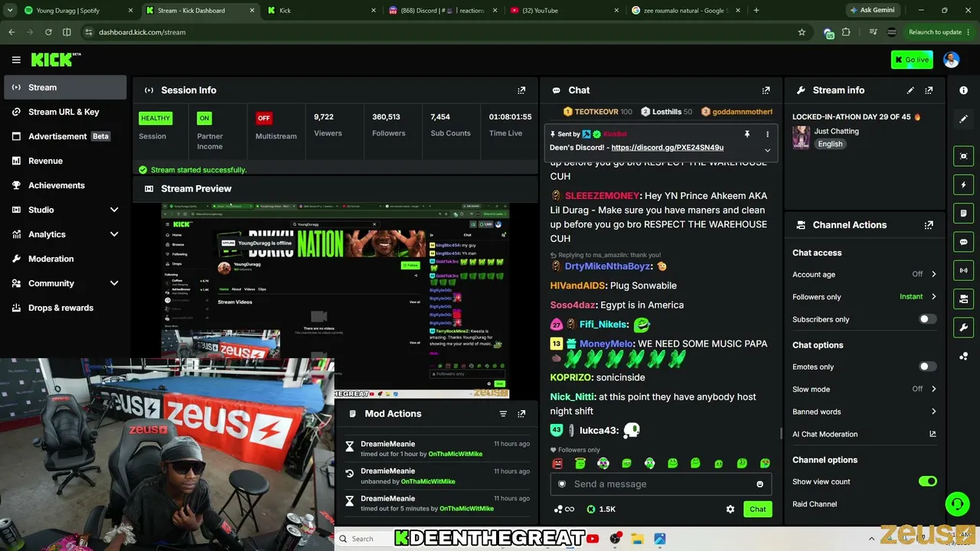Open the Achievements page
Viewport: 980px width, 551px height.
pyautogui.click(x=65, y=185)
